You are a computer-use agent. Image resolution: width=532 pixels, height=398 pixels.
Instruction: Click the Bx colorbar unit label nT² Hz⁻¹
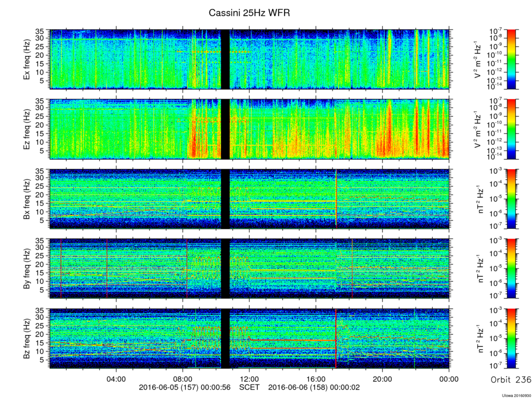480,199
